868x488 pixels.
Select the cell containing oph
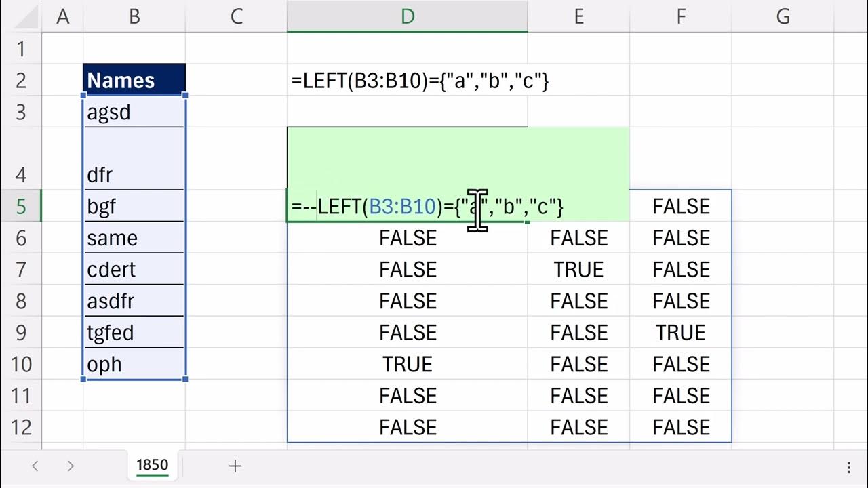click(134, 364)
